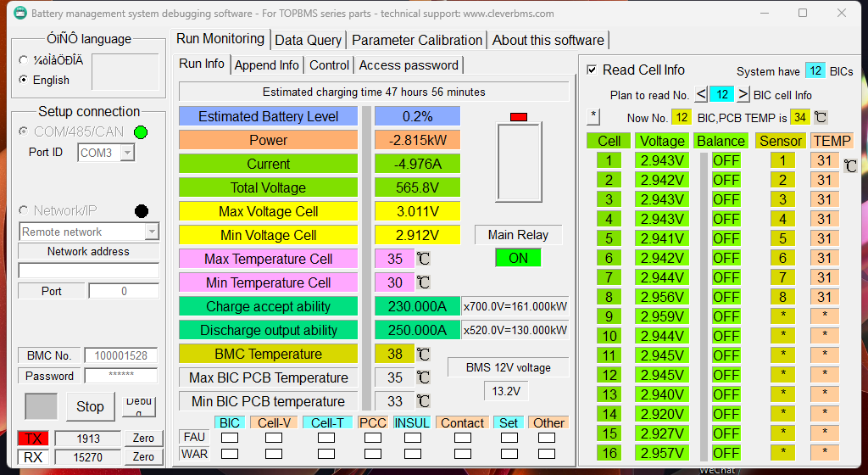
Task: Click the empty battery level gauge
Action: pos(519,162)
